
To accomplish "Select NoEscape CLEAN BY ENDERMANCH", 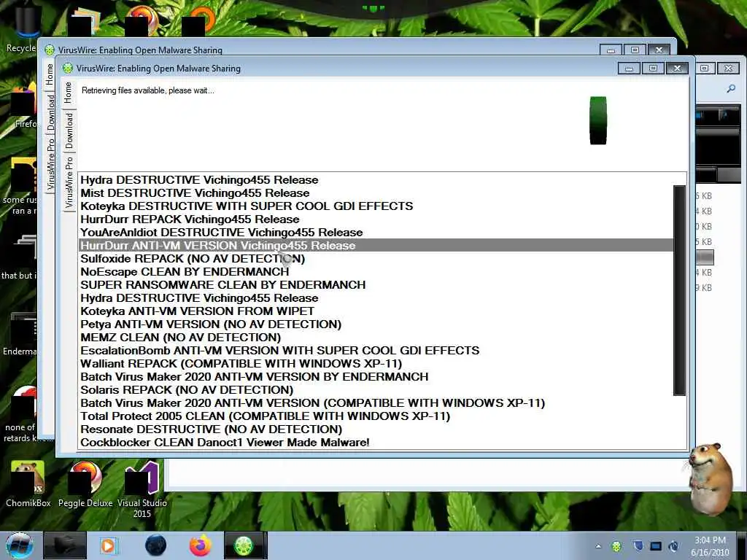I will point(376,271).
